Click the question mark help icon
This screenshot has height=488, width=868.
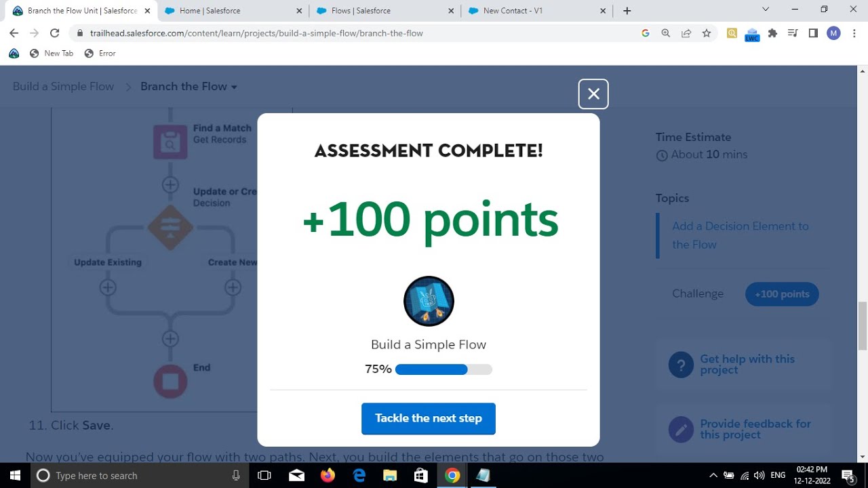click(681, 365)
